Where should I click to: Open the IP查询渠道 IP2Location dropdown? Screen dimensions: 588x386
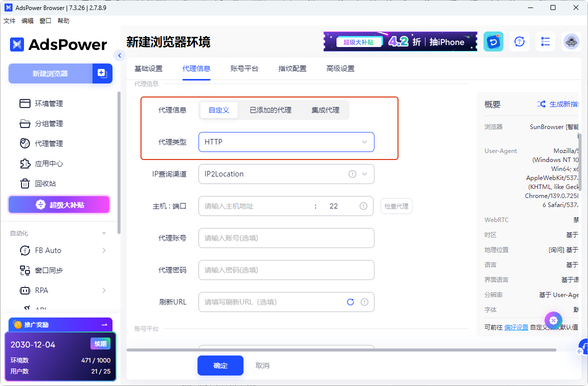(286, 174)
